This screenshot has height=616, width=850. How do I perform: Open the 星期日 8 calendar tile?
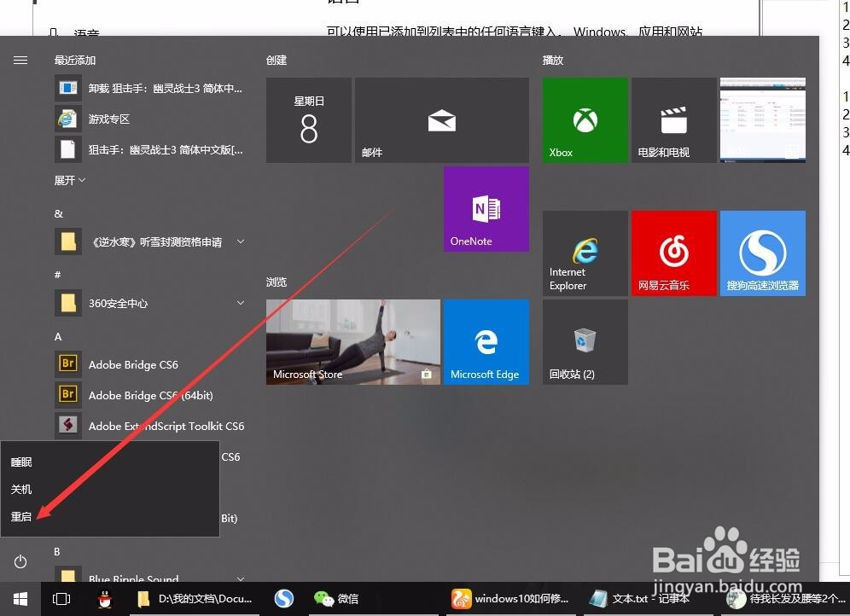308,119
